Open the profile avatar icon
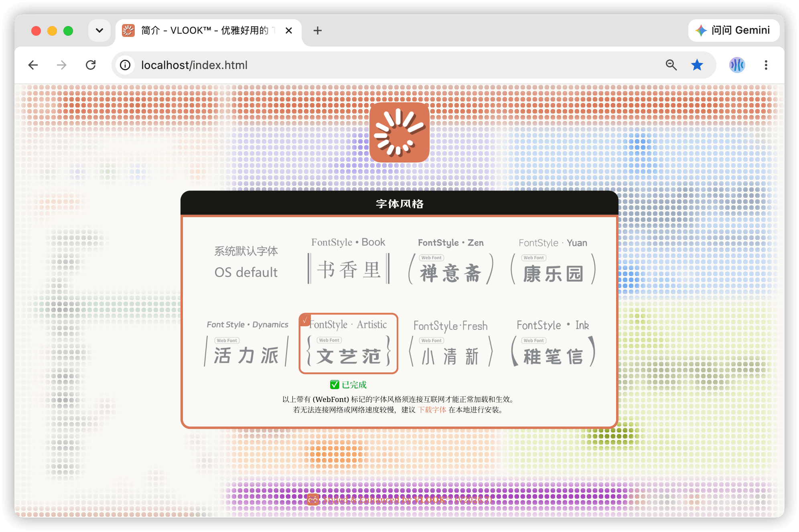The height and width of the screenshot is (532, 799). point(737,65)
